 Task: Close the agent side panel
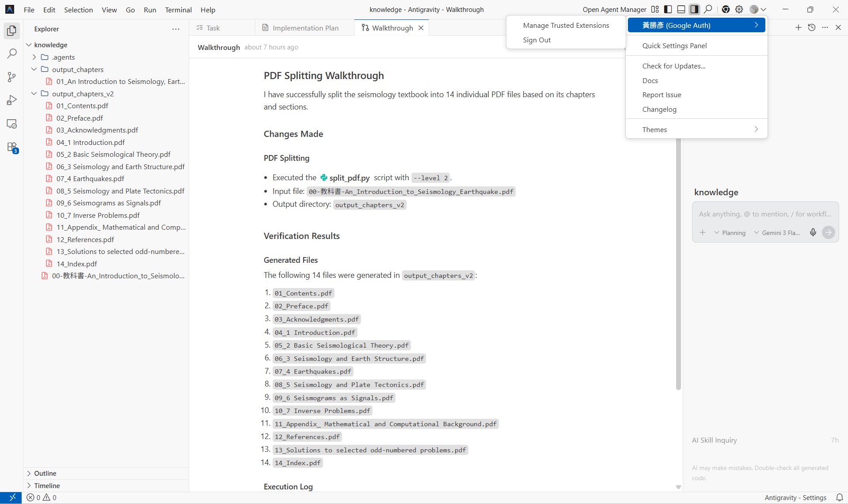[838, 27]
